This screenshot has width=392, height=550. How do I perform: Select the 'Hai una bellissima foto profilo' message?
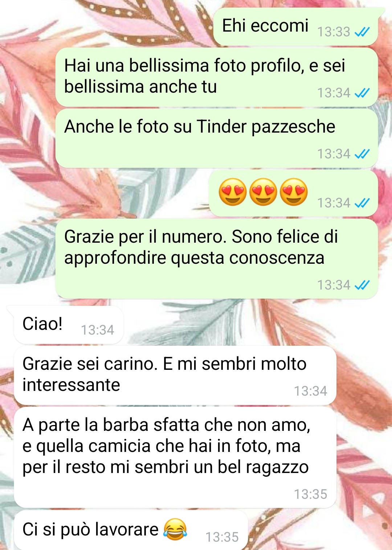click(x=217, y=77)
